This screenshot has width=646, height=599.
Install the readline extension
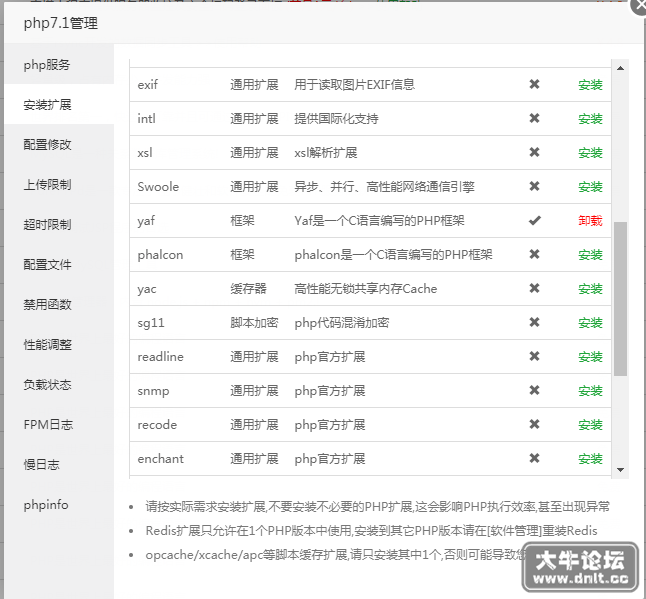pos(590,357)
